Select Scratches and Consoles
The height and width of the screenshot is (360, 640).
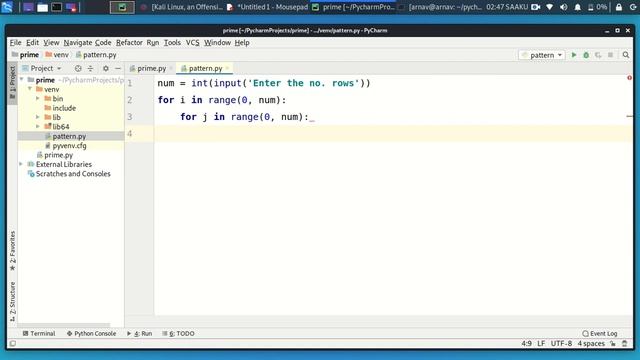pyautogui.click(x=73, y=173)
